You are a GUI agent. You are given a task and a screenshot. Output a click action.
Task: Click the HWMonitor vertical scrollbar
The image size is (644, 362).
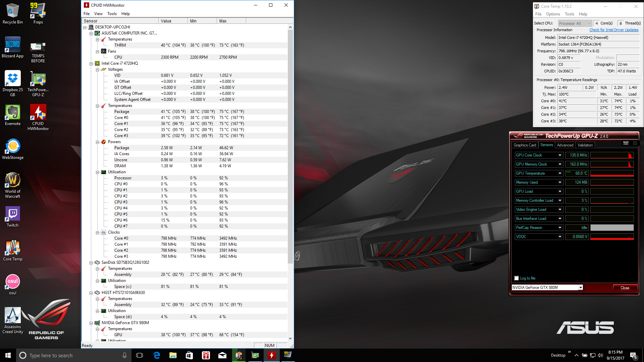pos(290,146)
